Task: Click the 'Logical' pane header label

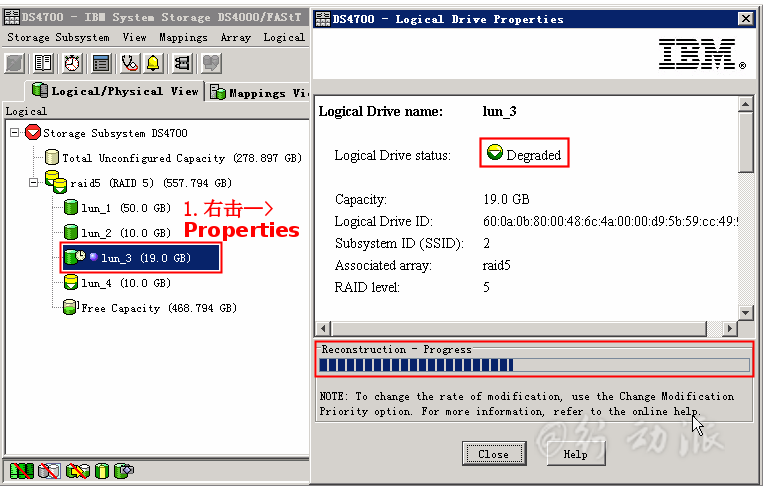Action: pos(26,111)
